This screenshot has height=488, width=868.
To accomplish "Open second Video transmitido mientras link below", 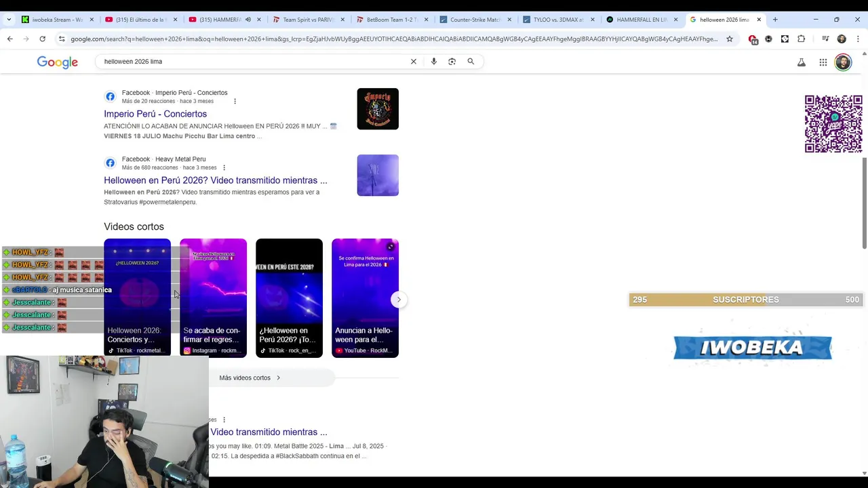I will pos(269,432).
